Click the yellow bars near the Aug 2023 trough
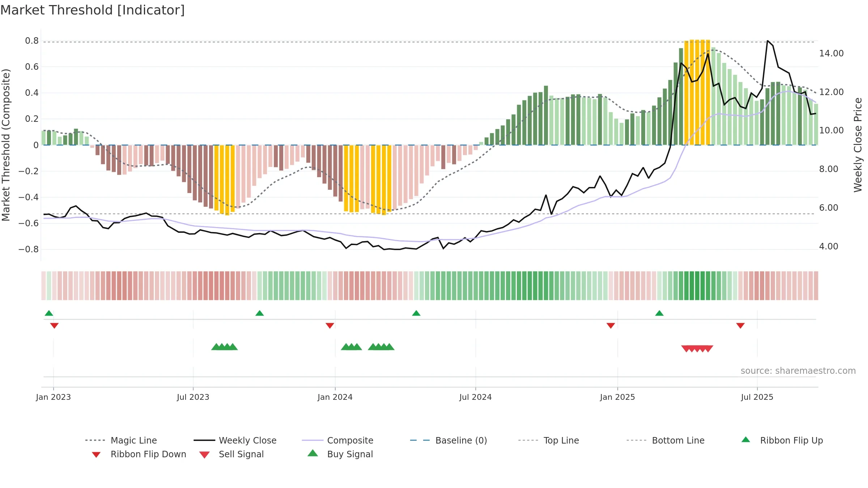Viewport: 868px width, 488px height. [x=225, y=180]
